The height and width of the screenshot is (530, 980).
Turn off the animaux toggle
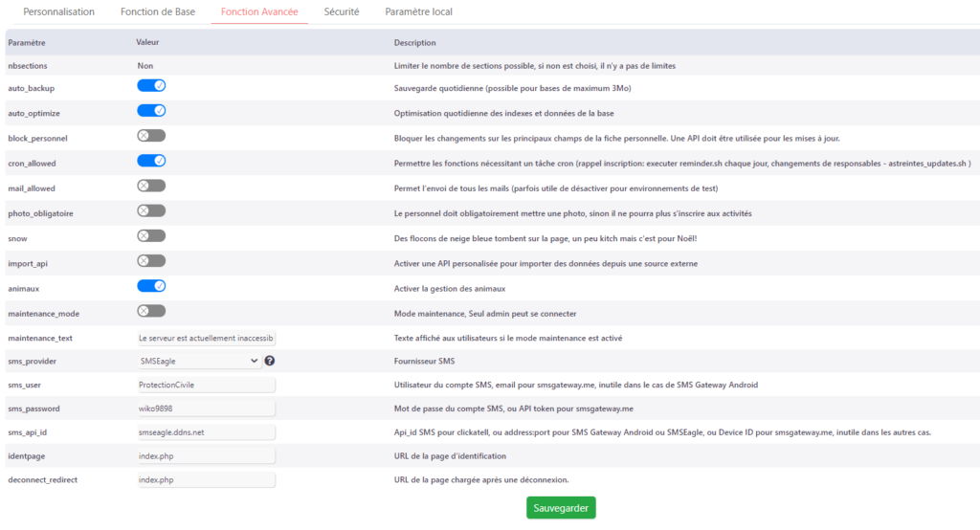click(x=151, y=286)
